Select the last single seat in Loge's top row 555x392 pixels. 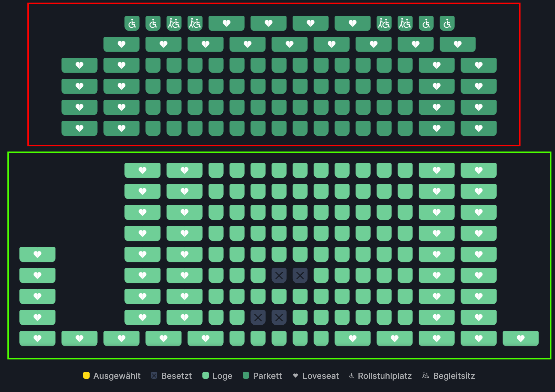point(405,171)
